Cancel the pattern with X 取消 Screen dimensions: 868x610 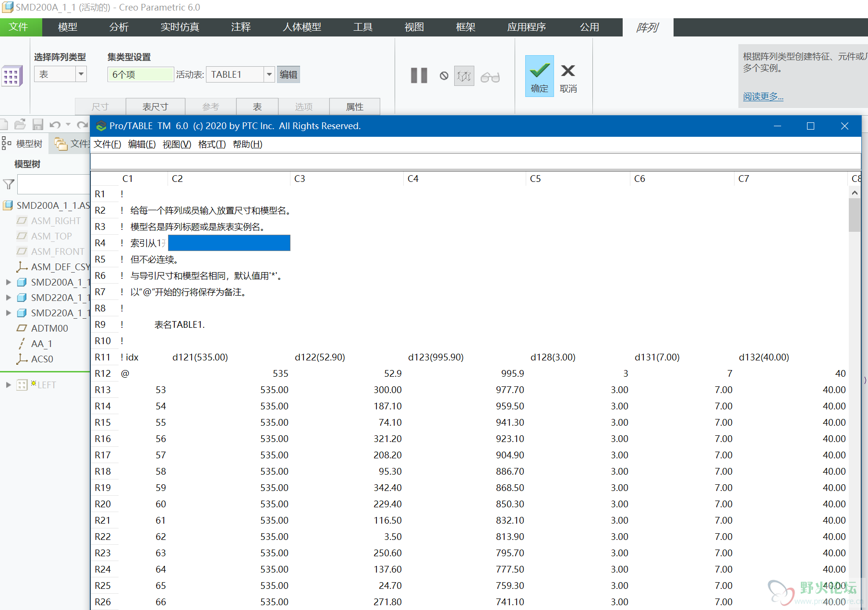click(568, 78)
